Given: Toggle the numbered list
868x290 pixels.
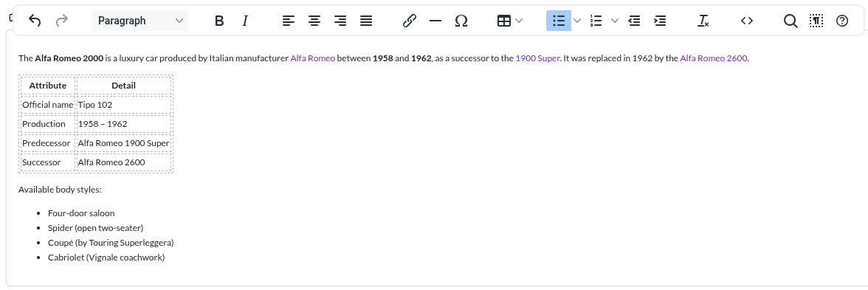Looking at the screenshot, I should (x=596, y=21).
